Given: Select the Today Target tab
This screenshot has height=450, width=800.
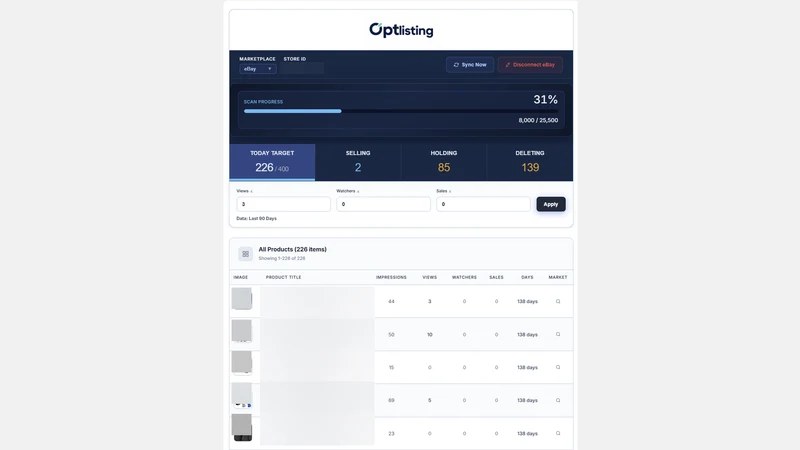Looking at the screenshot, I should pos(272,162).
